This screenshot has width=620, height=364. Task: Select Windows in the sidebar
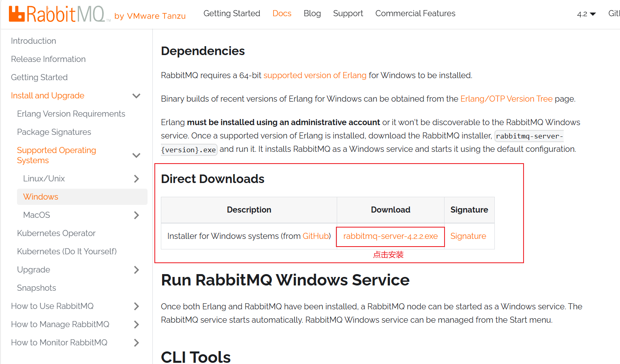[x=82, y=197]
